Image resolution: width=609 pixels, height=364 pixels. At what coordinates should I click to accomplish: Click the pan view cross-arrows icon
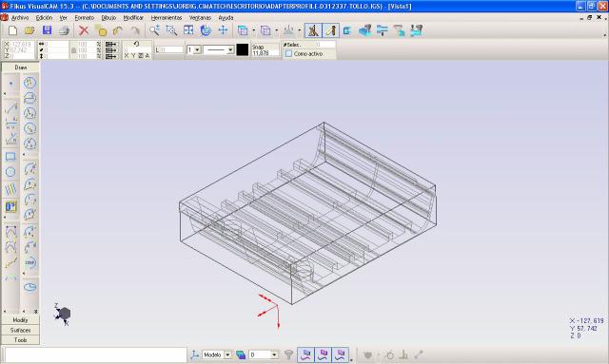(223, 30)
